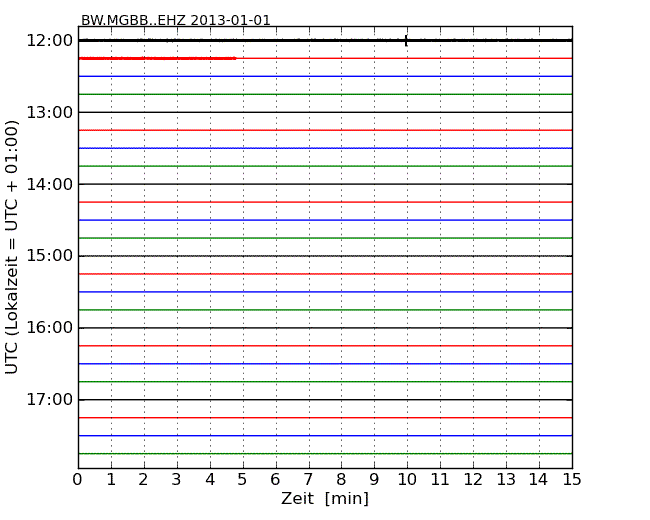Select x-axis tick label 0

pos(78,480)
